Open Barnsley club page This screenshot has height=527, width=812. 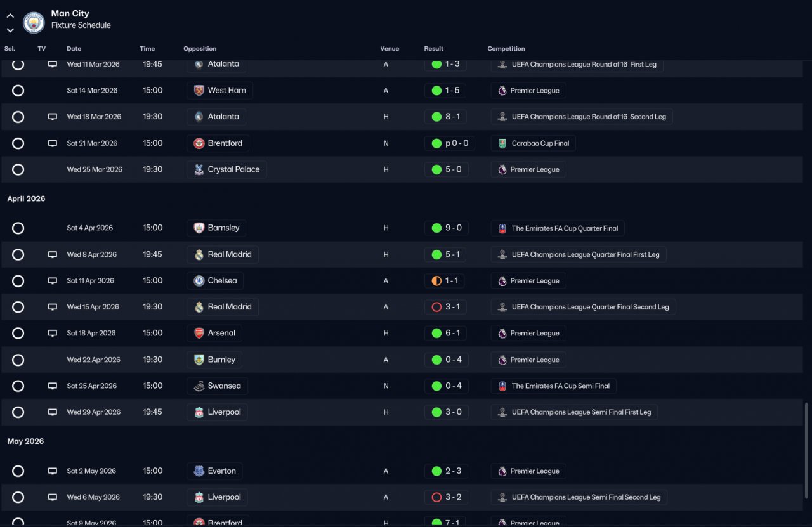(216, 228)
